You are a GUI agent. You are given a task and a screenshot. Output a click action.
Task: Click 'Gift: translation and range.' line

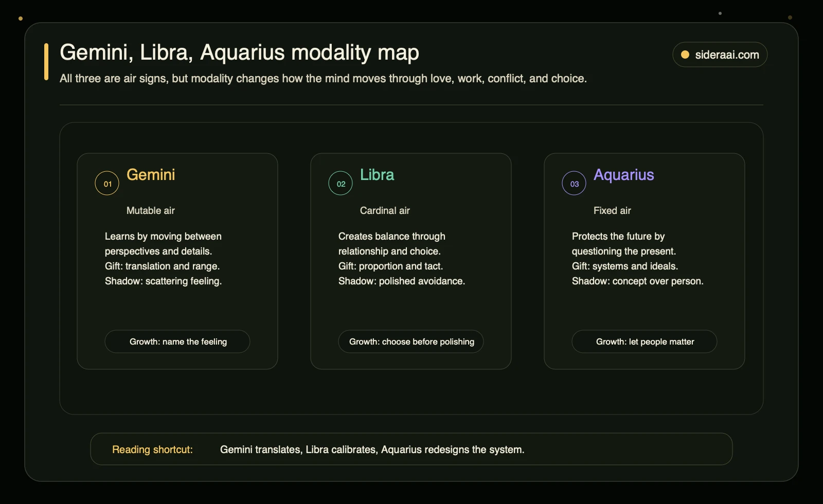(162, 266)
